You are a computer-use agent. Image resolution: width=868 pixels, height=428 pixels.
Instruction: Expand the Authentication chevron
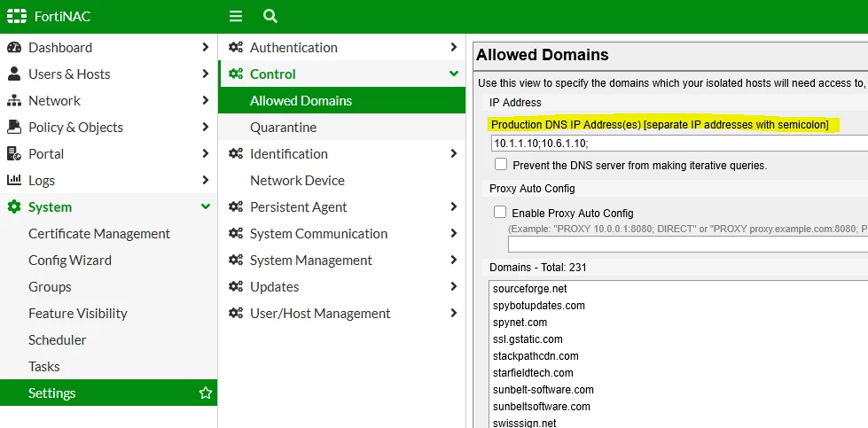click(x=454, y=48)
